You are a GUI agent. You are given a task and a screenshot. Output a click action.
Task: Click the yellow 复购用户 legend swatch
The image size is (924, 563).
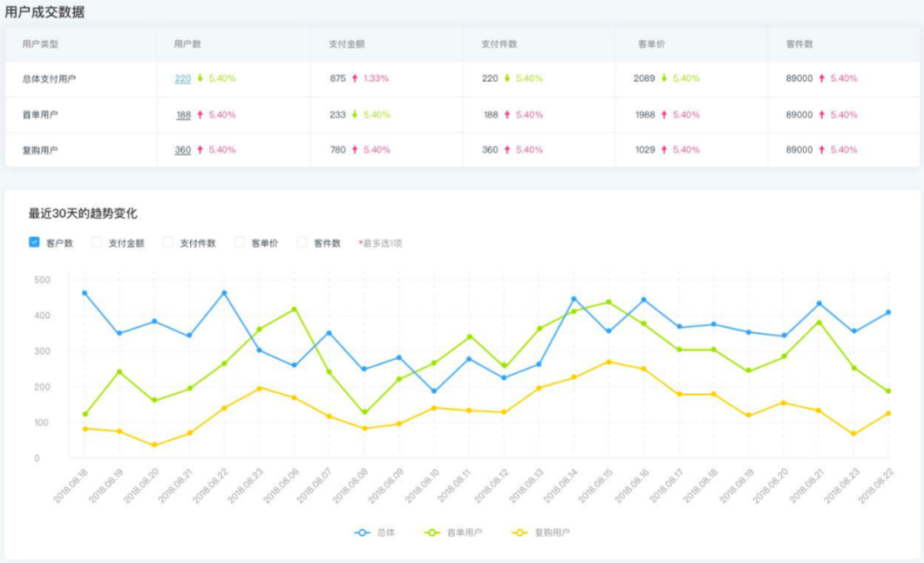click(x=520, y=532)
